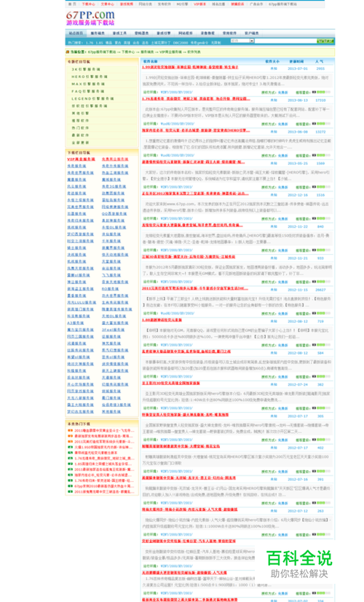364x602 pixels.
Task: Open the VIP版本 top link
Action: pyautogui.click(x=200, y=4)
